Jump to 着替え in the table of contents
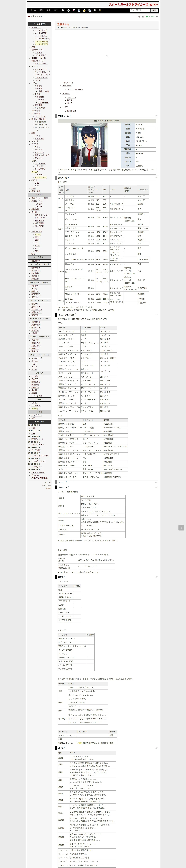 click(70, 100)
